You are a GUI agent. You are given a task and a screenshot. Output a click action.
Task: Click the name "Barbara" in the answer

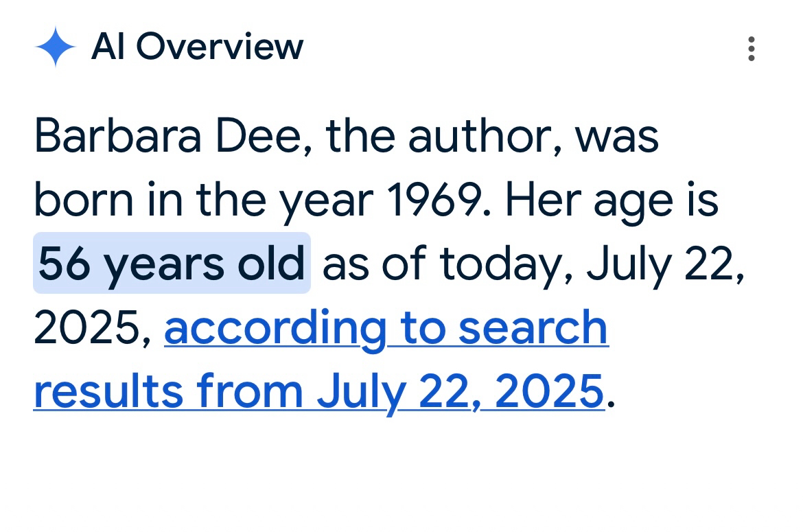point(117,136)
